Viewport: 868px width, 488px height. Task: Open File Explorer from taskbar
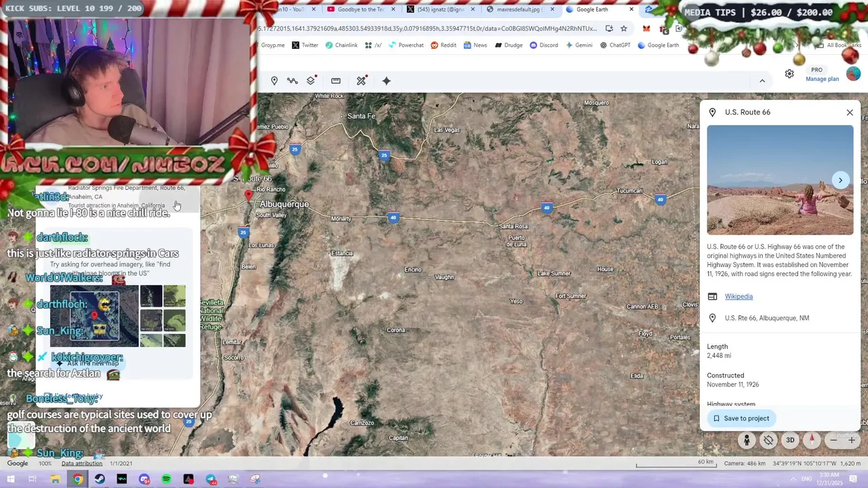(56, 480)
